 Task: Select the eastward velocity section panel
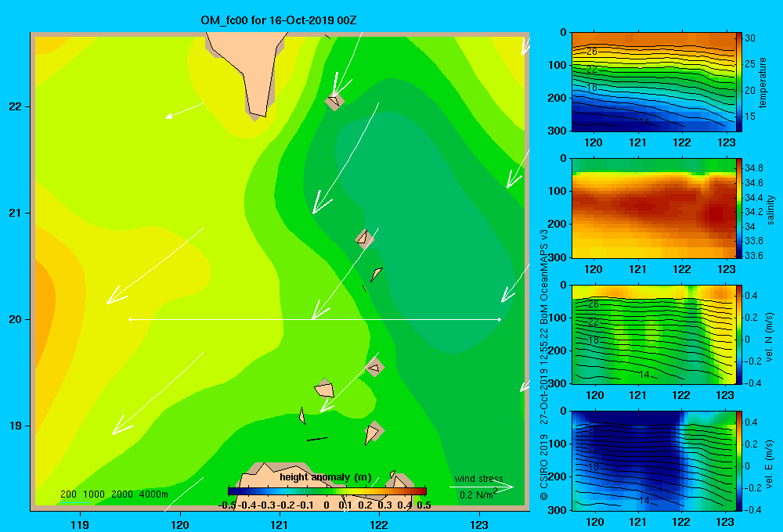coord(654,461)
